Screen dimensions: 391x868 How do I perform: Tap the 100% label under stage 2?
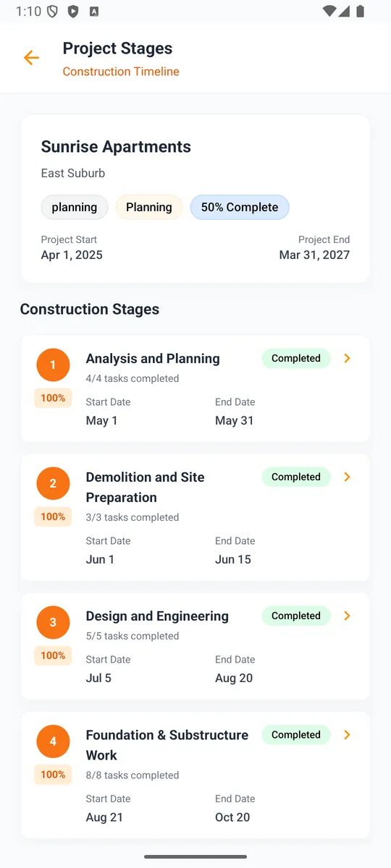coord(53,516)
